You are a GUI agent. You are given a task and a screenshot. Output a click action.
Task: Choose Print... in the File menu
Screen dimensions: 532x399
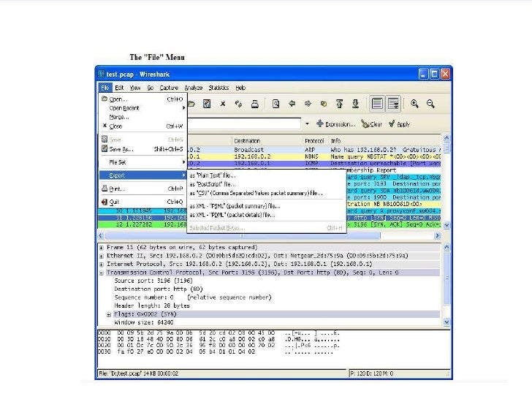point(142,189)
